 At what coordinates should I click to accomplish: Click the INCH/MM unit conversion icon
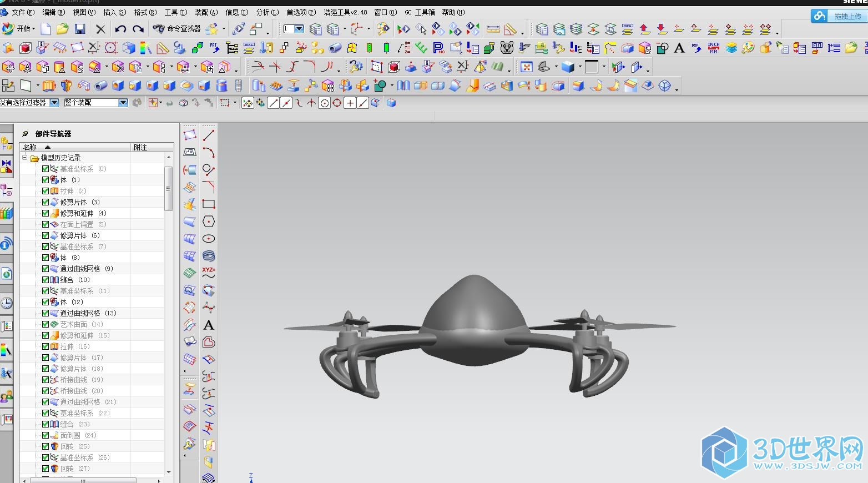(714, 48)
